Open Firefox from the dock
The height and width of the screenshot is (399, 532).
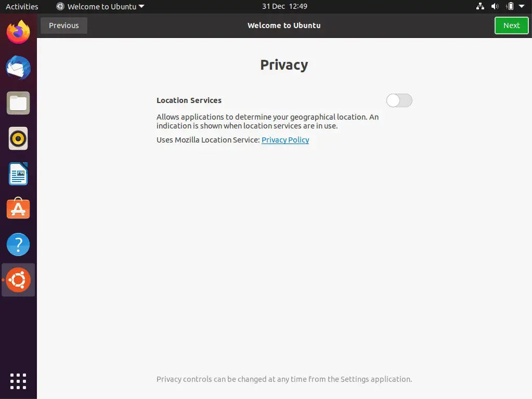pos(18,32)
